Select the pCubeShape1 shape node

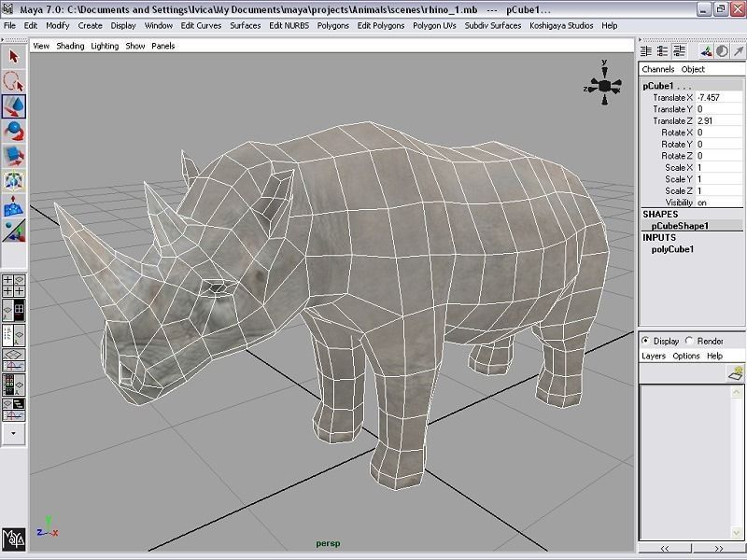(680, 226)
